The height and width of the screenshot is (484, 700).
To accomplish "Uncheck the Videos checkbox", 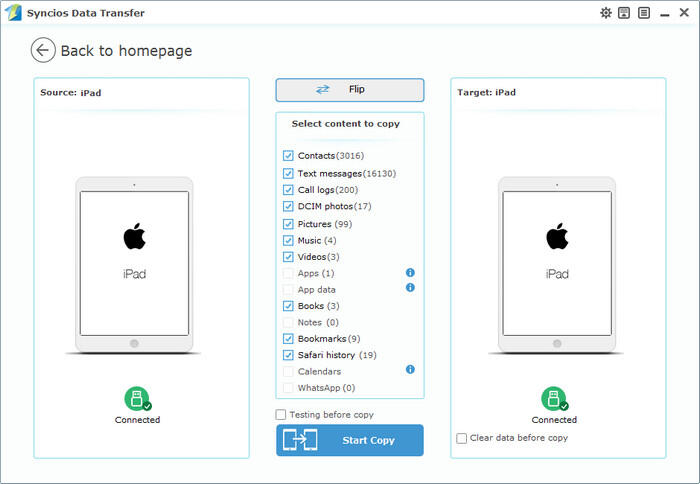I will pyautogui.click(x=288, y=257).
